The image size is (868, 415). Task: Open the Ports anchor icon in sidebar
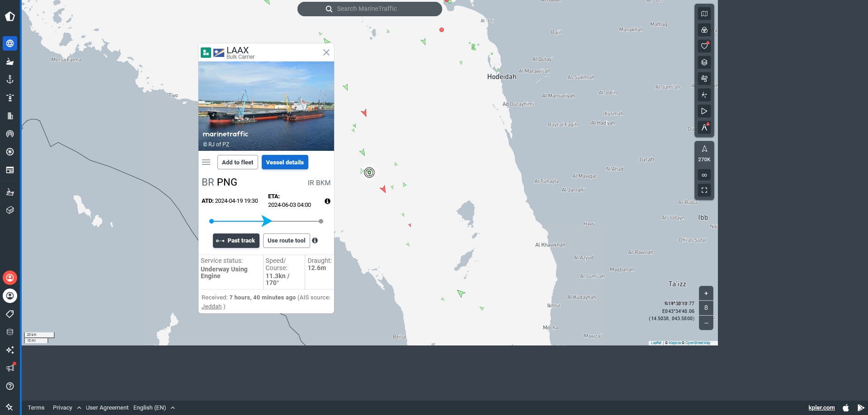tap(10, 79)
